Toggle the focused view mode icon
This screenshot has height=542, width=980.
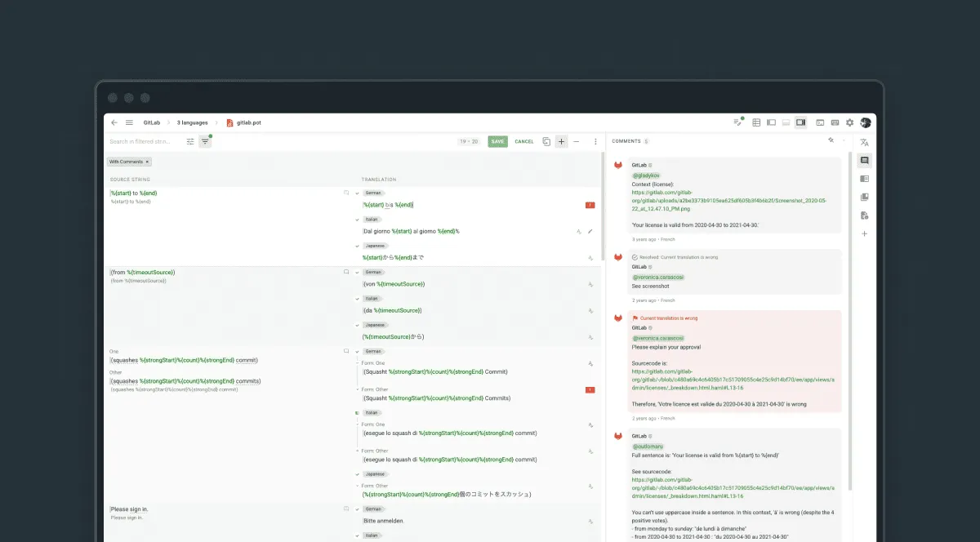coord(800,122)
